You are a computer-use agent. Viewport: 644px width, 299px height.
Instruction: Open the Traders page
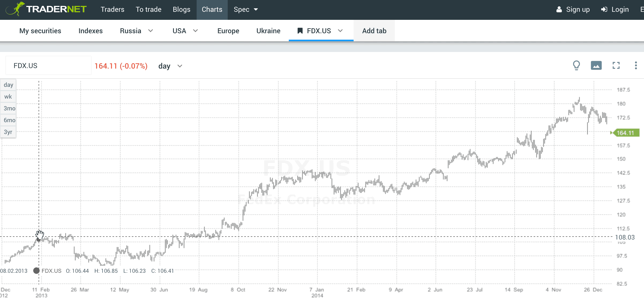pos(113,9)
